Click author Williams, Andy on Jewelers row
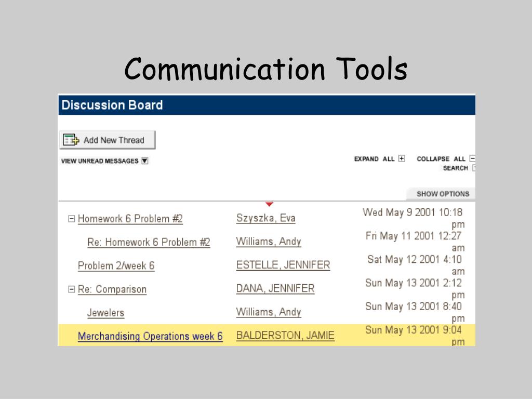 coord(269,312)
